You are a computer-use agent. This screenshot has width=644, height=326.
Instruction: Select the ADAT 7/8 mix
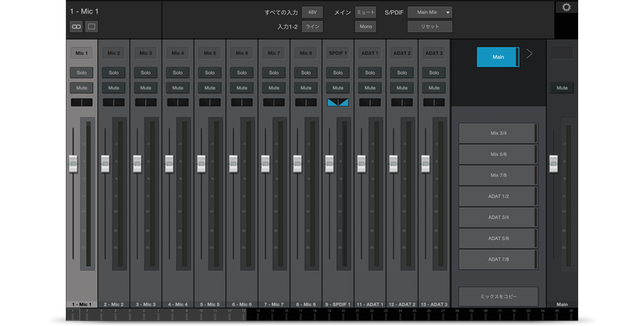click(498, 259)
